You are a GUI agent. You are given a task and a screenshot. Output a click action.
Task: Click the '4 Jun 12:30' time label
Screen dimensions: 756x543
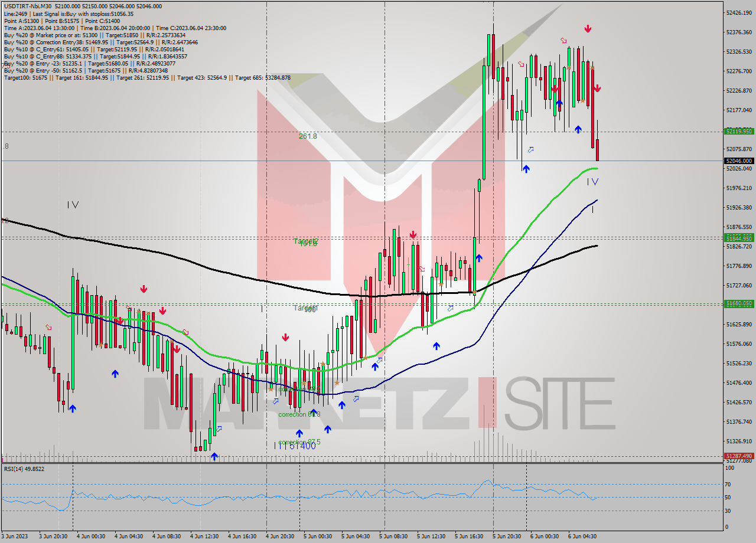click(205, 537)
